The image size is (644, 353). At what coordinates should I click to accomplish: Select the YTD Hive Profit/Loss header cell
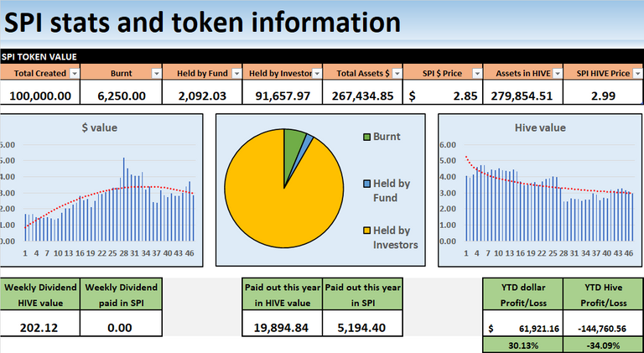[x=603, y=294]
